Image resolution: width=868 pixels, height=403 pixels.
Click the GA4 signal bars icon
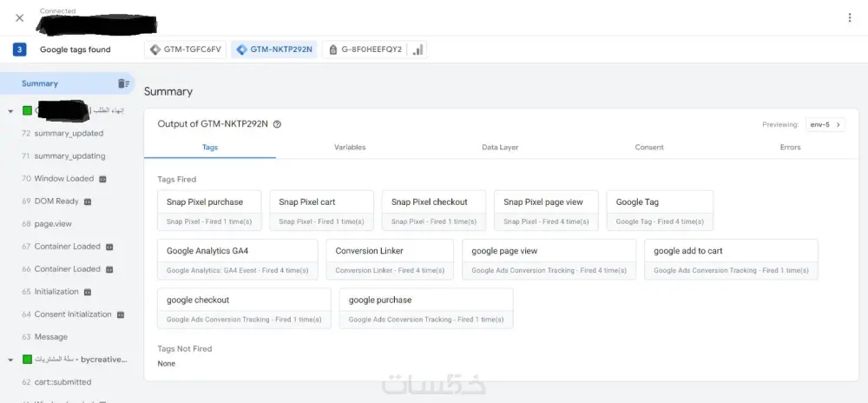pos(418,50)
